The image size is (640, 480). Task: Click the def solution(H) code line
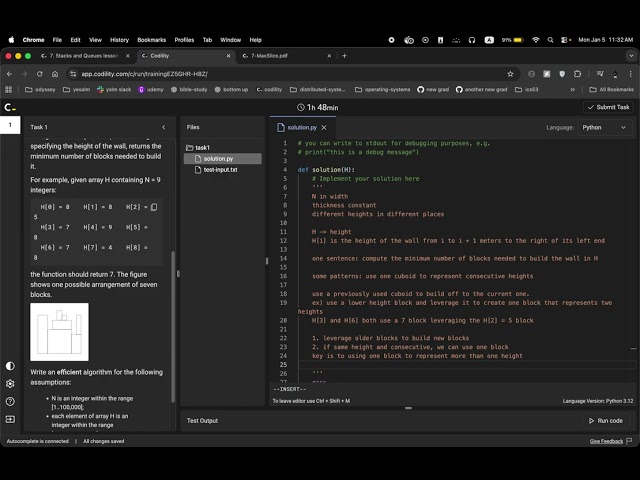327,170
